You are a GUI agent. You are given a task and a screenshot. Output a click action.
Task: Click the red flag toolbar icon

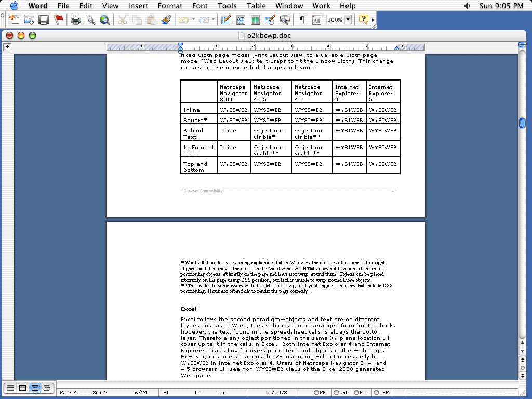[x=58, y=20]
